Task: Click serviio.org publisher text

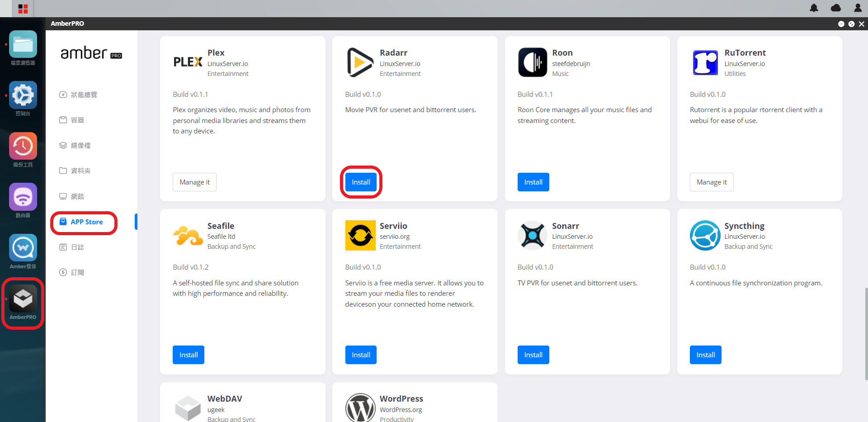Action: [x=395, y=237]
